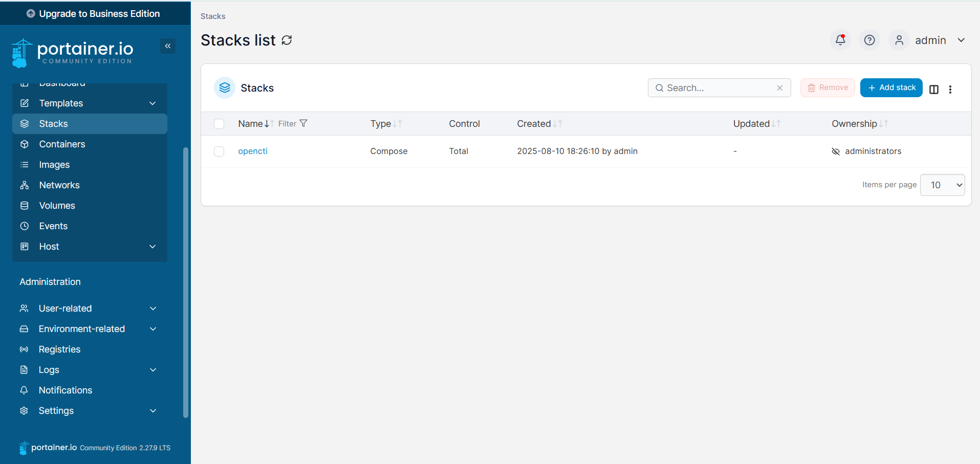Open the table columns settings icon
The height and width of the screenshot is (464, 980).
pyautogui.click(x=934, y=90)
